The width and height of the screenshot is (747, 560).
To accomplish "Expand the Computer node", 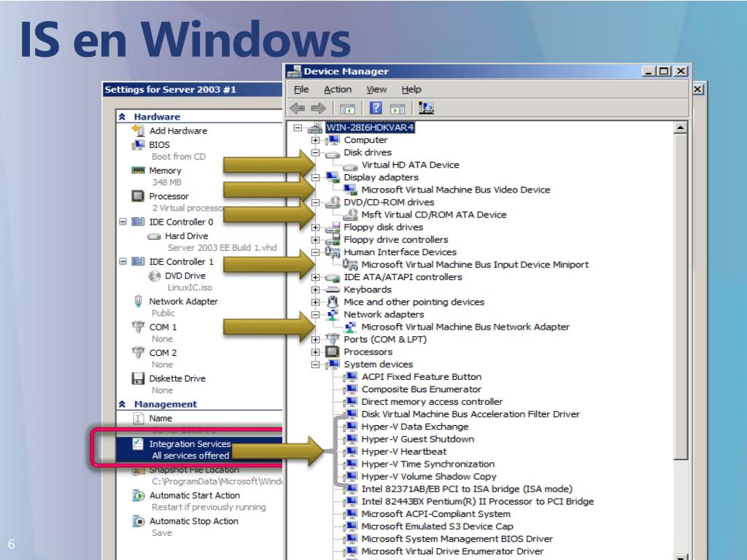I will 315,140.
